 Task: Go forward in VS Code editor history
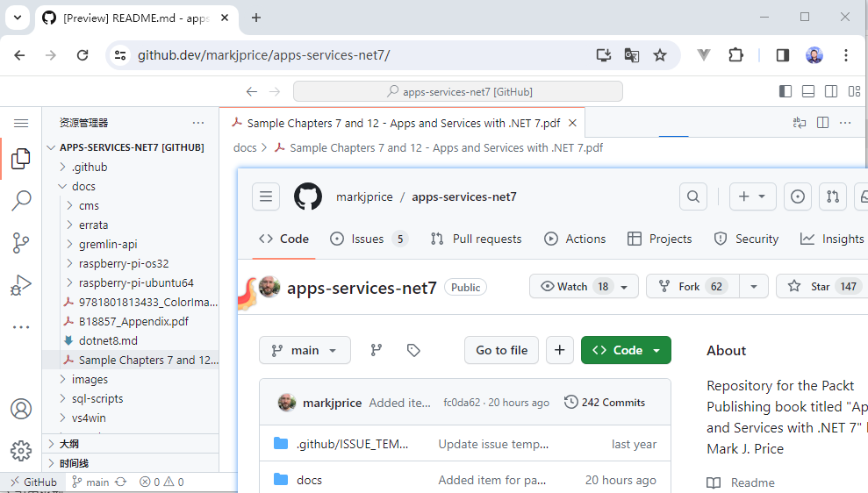coord(275,91)
